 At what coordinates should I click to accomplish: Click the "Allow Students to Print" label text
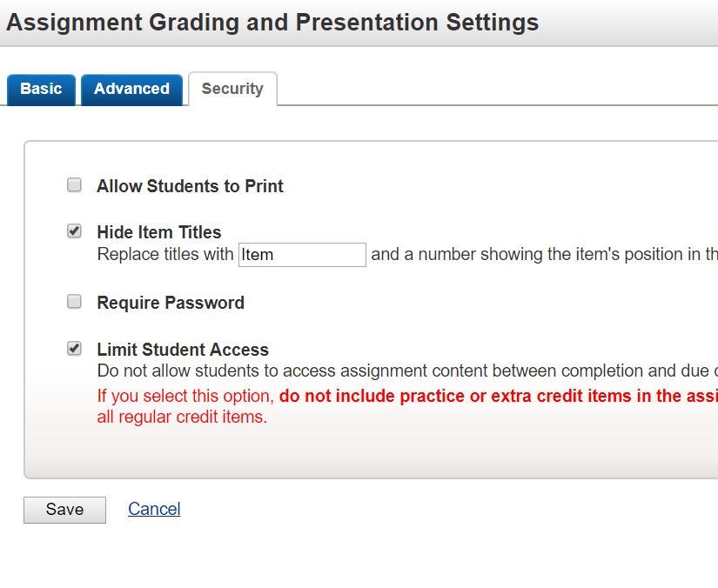click(190, 186)
